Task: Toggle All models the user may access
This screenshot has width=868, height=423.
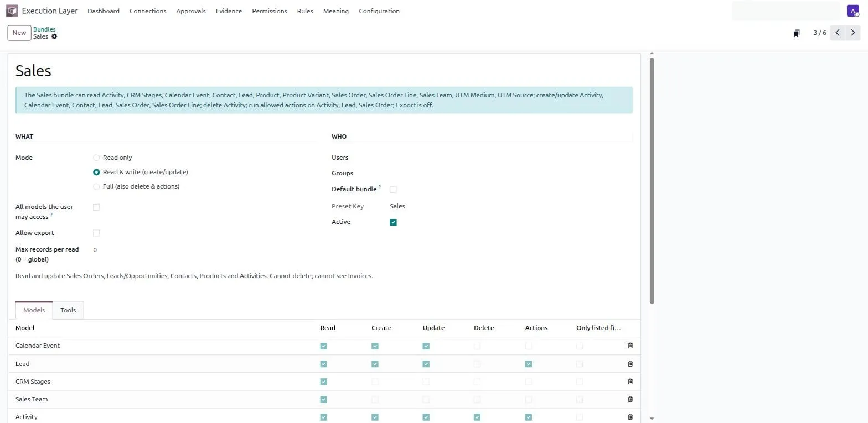Action: click(96, 207)
